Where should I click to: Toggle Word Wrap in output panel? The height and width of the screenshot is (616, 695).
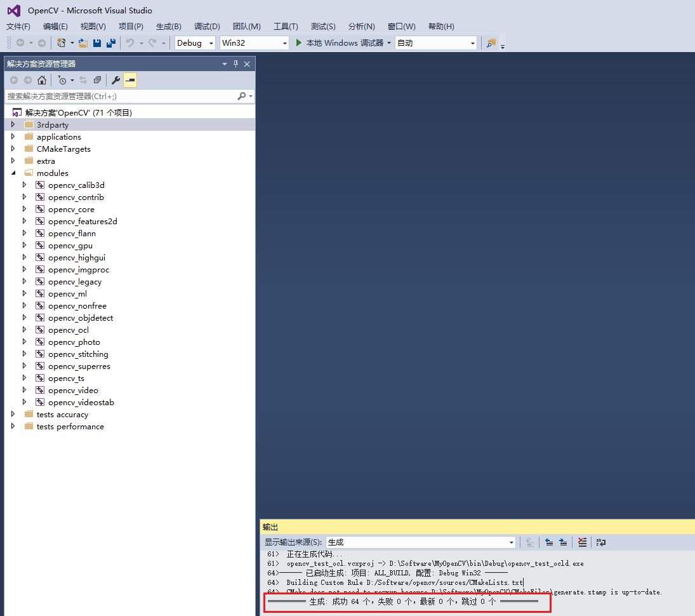(601, 542)
